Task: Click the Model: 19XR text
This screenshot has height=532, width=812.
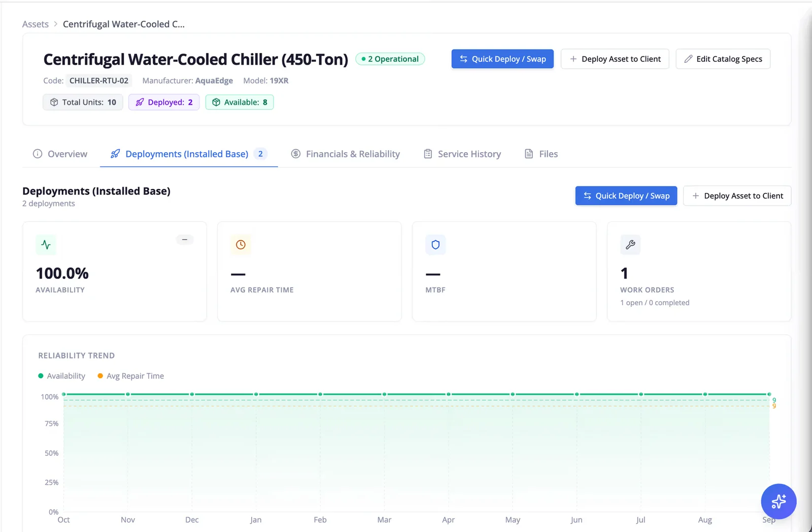Action: 266,81
